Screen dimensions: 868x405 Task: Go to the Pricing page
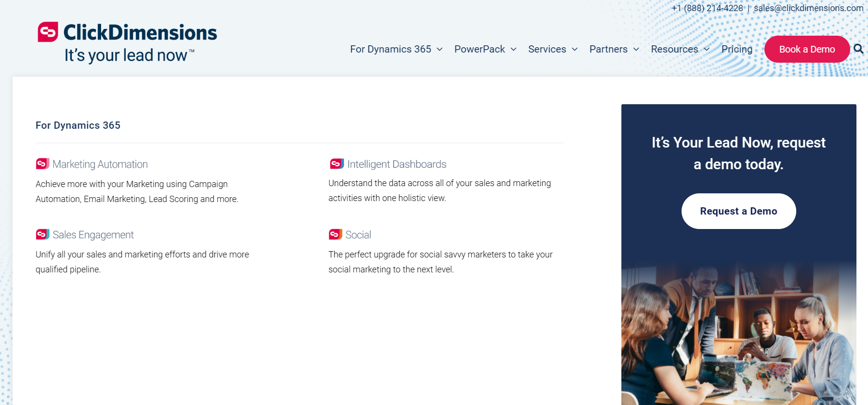point(737,49)
